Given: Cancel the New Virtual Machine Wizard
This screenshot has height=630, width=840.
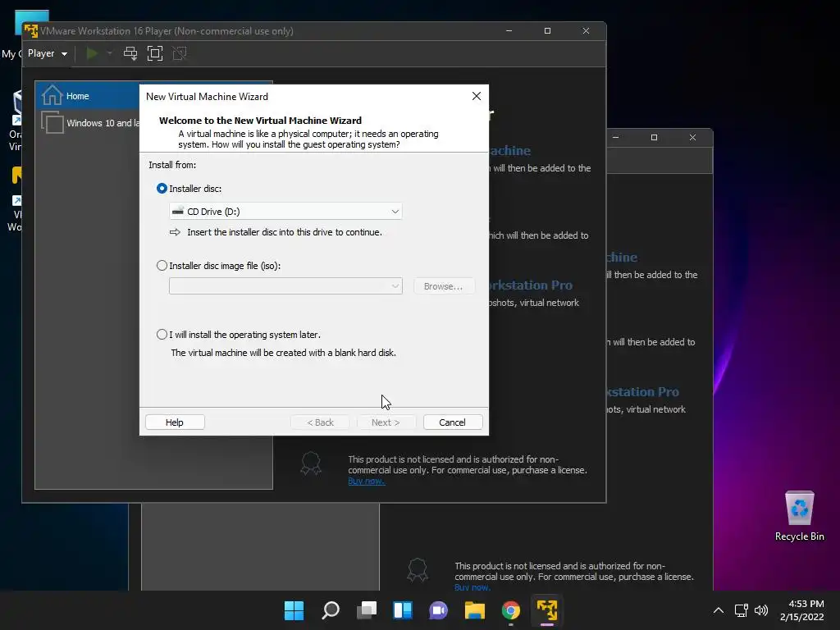Looking at the screenshot, I should coord(453,422).
